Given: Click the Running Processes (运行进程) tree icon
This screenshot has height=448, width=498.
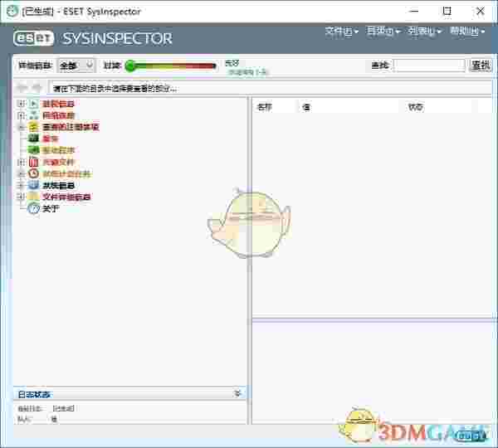Looking at the screenshot, I should [33, 104].
